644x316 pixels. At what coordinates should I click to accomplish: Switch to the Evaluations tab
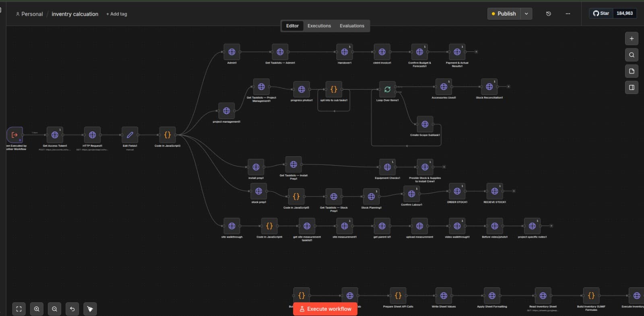352,26
